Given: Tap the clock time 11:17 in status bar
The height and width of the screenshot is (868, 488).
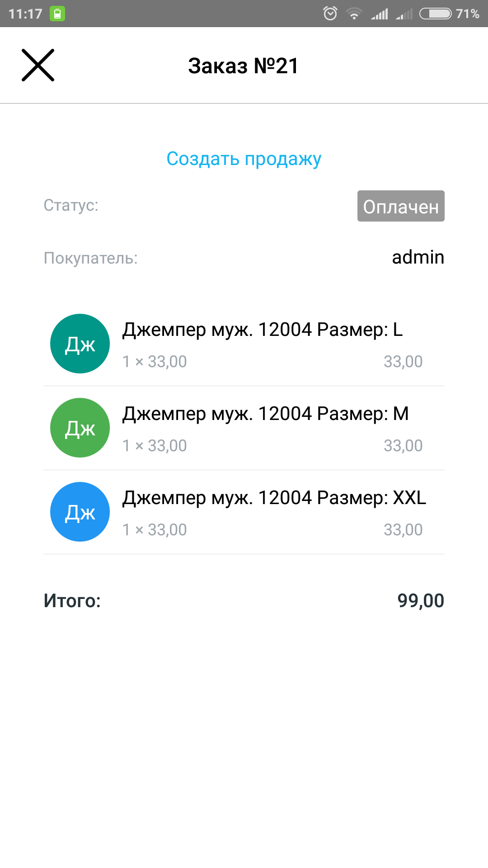Looking at the screenshot, I should point(25,14).
